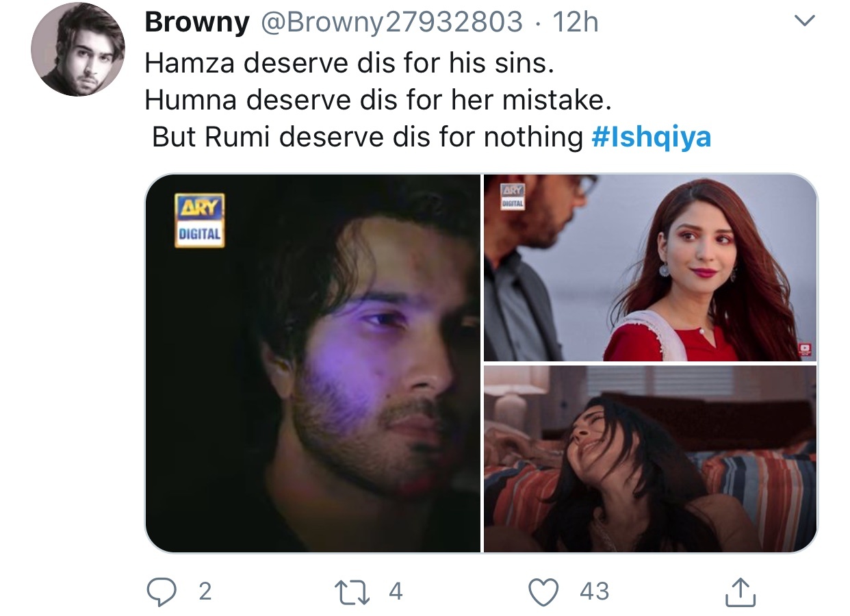Open bottom-right image of woman on bed
Viewport: 850px width, 616px height.
[651, 459]
